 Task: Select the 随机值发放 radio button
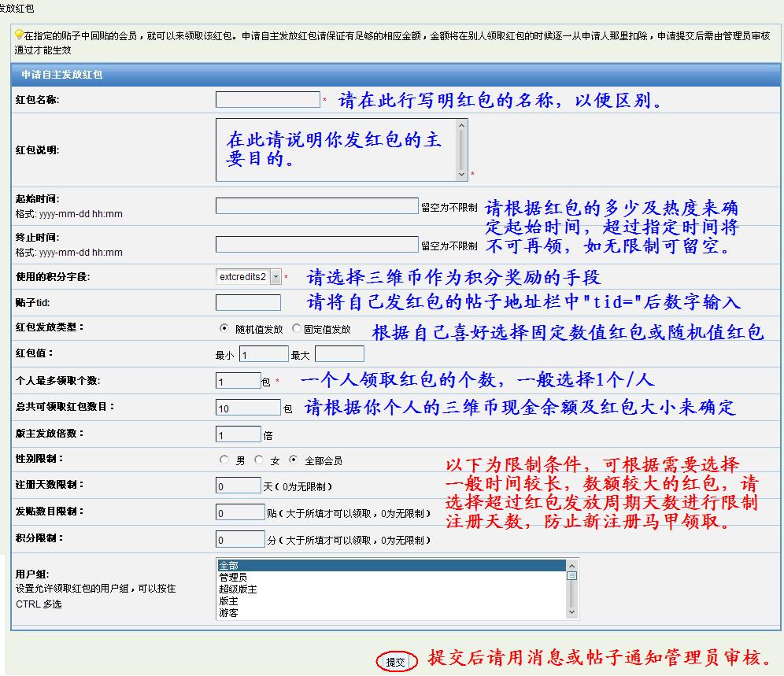[224, 328]
